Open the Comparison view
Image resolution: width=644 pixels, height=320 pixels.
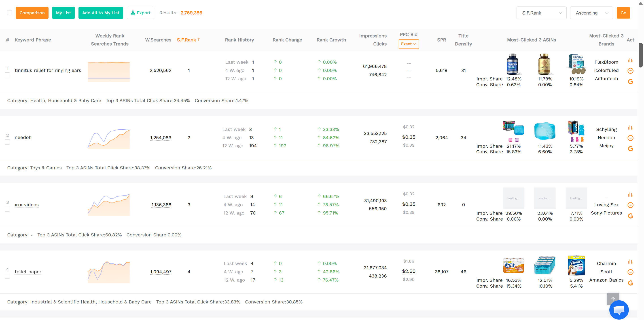[32, 13]
